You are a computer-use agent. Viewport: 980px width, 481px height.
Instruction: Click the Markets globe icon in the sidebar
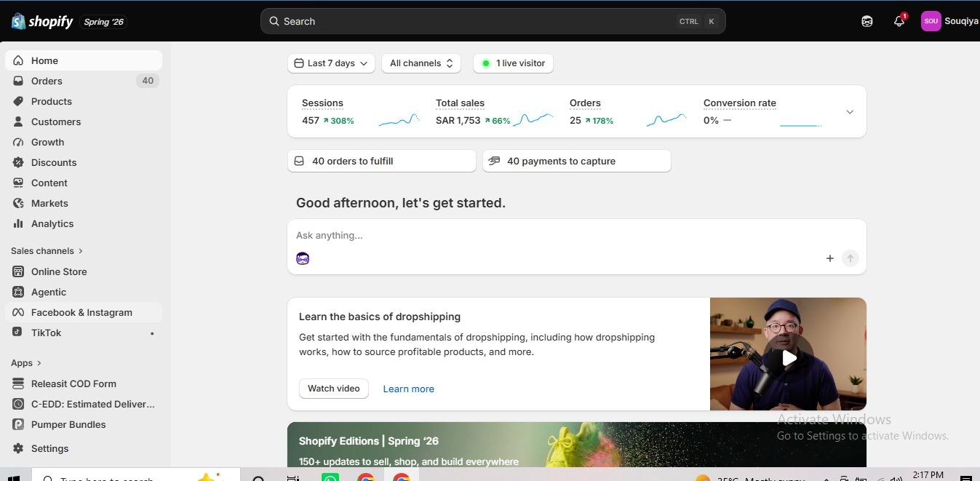click(x=18, y=203)
